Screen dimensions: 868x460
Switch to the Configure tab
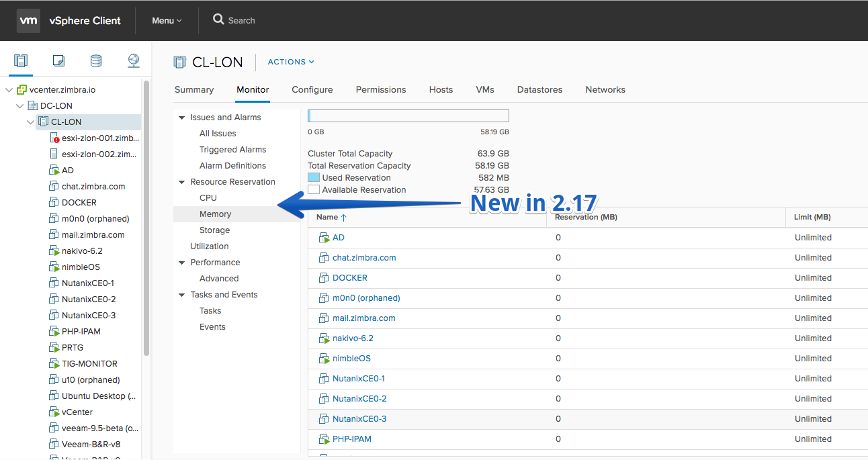[312, 89]
